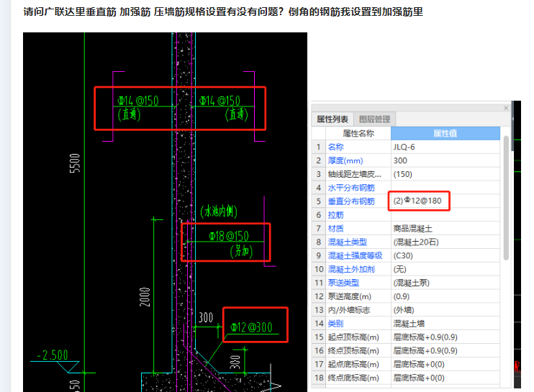Image resolution: width=534 pixels, height=392 pixels.
Task: Close the property panel with X
Action: (x=506, y=108)
